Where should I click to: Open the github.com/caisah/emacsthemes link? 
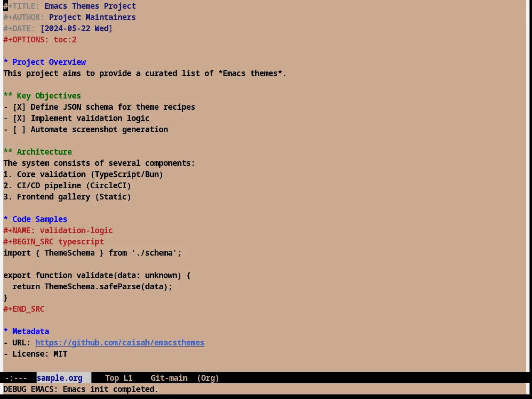[x=120, y=343]
